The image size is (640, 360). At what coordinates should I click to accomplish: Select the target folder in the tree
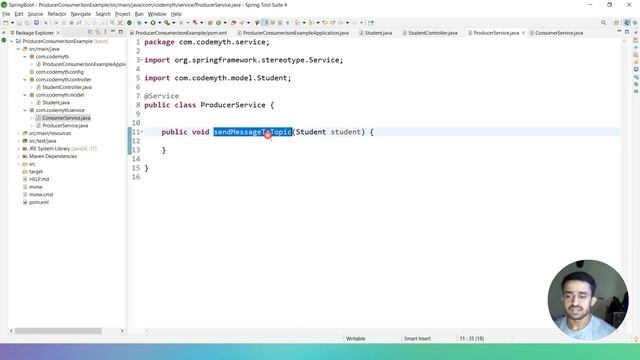[36, 172]
